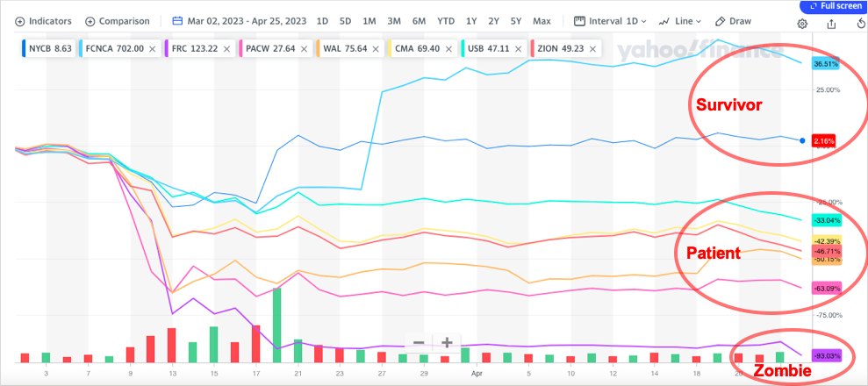Click the 36.51% FCNCA value tag
The width and height of the screenshot is (868, 386).
coord(825,64)
